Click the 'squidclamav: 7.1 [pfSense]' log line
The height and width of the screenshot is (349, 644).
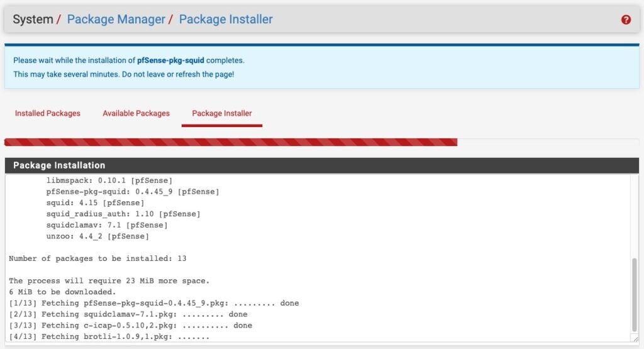click(x=107, y=225)
